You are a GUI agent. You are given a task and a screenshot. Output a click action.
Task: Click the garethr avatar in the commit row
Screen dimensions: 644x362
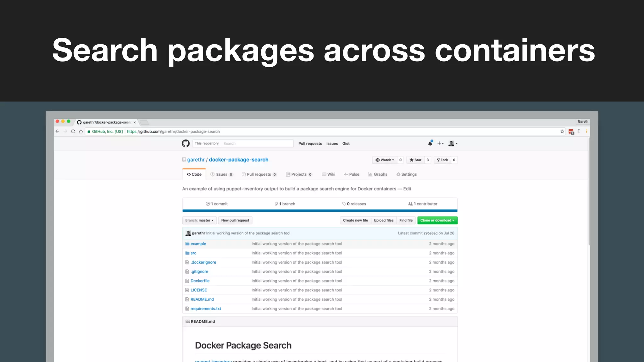(188, 233)
